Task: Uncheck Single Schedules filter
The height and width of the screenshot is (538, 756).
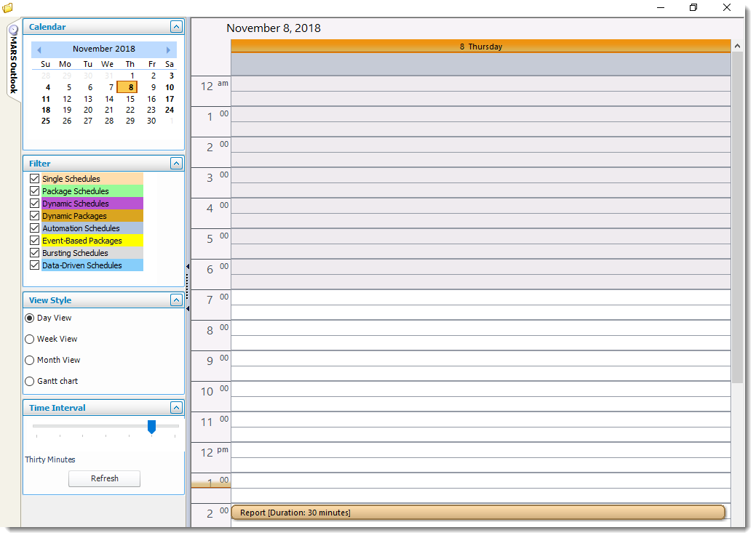Action: [34, 179]
